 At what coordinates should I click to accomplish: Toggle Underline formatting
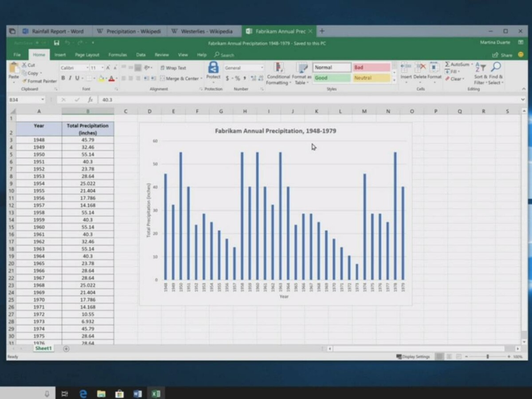coord(77,78)
